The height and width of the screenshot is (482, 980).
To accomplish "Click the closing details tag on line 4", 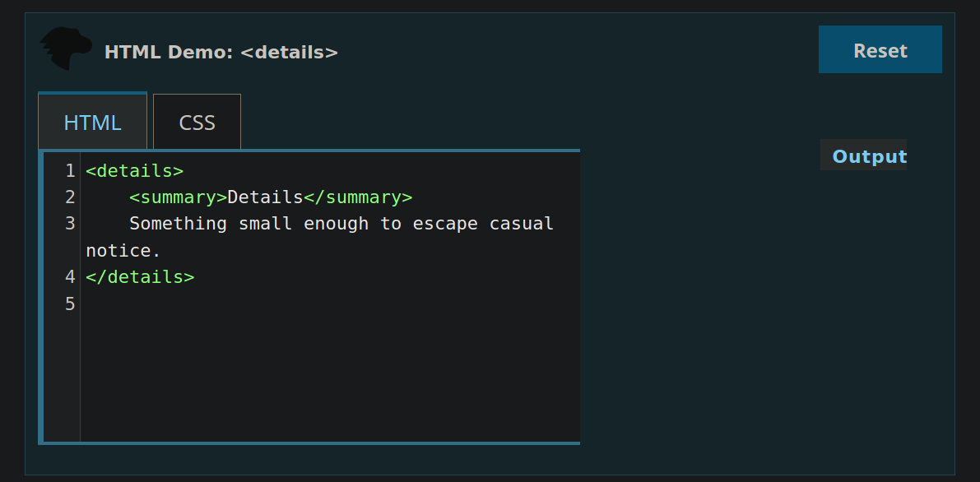I will click(x=141, y=276).
